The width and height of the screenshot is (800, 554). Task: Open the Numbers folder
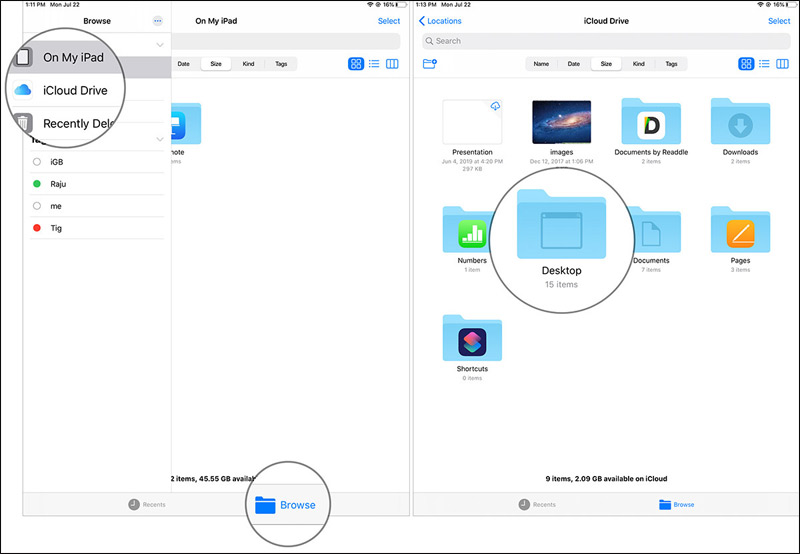[467, 230]
